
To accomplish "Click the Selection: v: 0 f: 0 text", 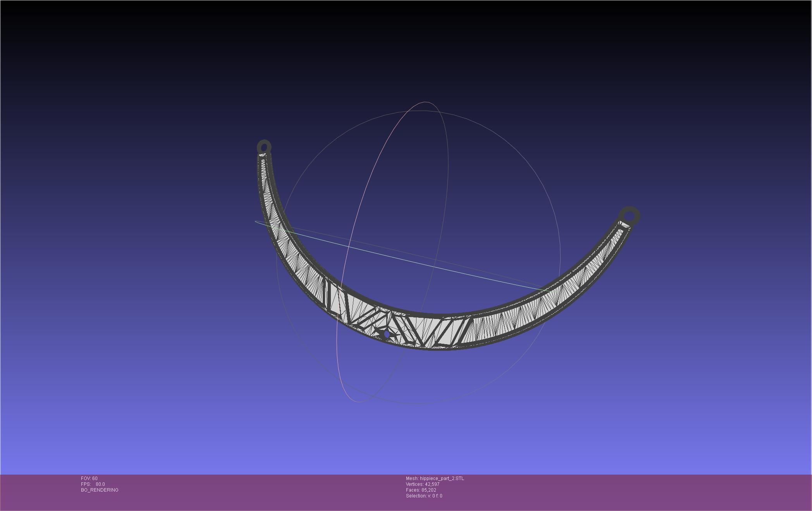I will [x=424, y=496].
